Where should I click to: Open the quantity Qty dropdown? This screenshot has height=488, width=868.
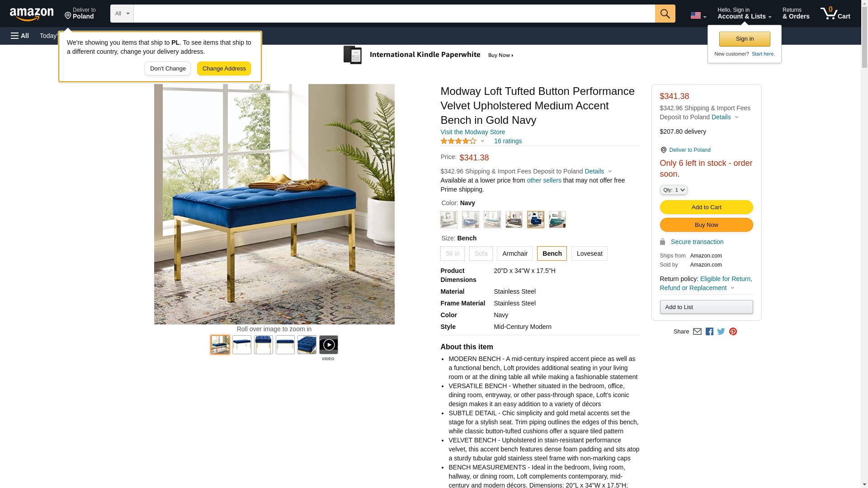(x=673, y=190)
